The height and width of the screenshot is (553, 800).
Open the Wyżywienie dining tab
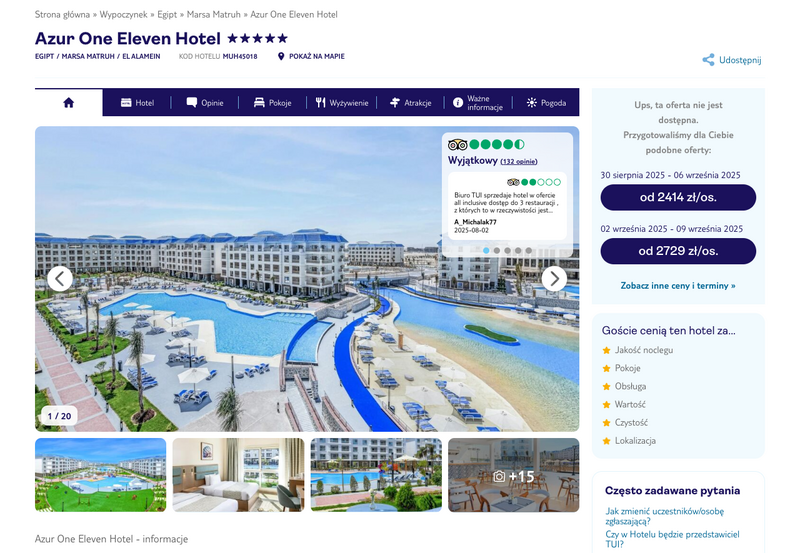click(341, 103)
